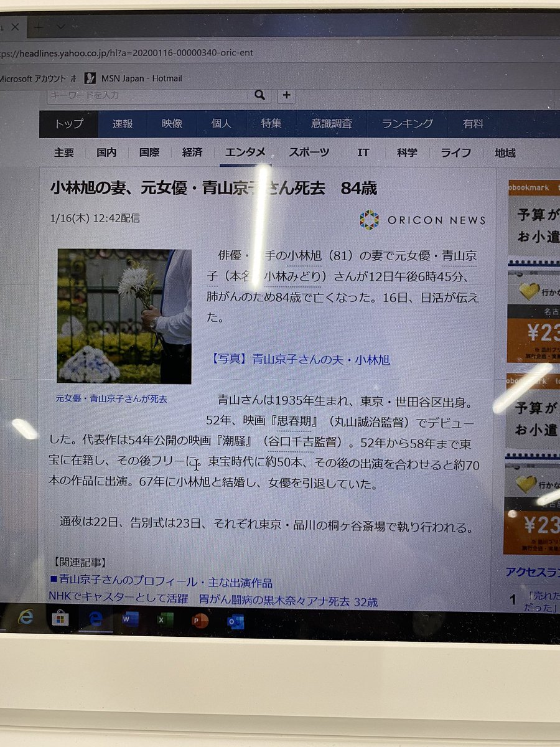This screenshot has width=560, height=747.
Task: Launch PowerPoint from the taskbar
Action: [x=200, y=621]
